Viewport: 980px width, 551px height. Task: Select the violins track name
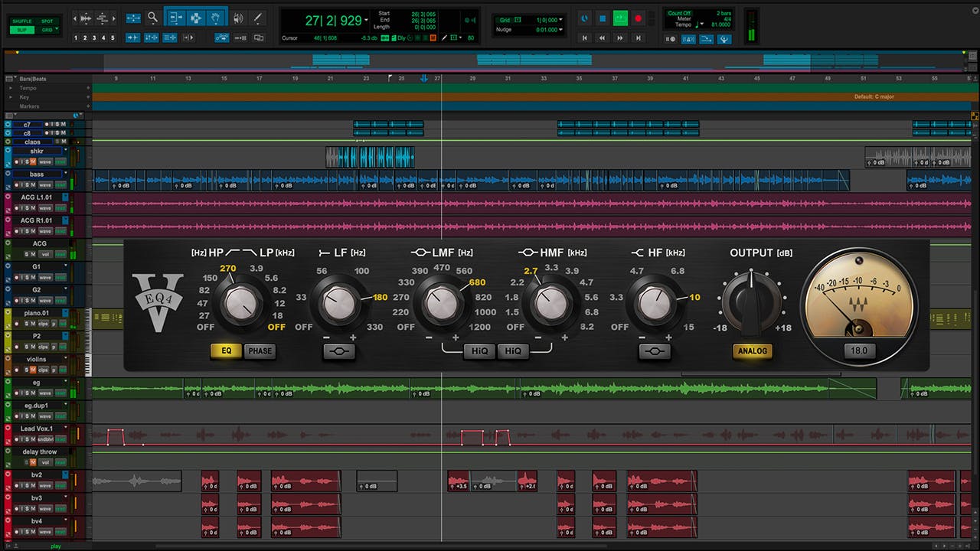[x=36, y=359]
